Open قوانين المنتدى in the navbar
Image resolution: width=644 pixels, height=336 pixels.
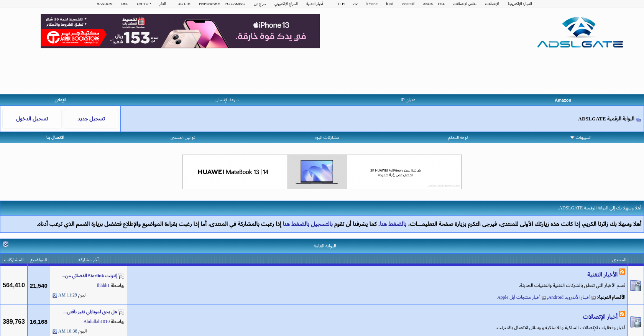point(183,137)
